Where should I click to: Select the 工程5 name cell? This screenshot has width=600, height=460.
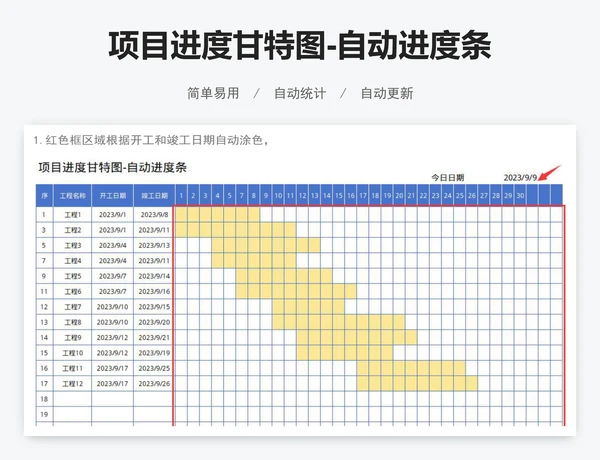(x=72, y=276)
